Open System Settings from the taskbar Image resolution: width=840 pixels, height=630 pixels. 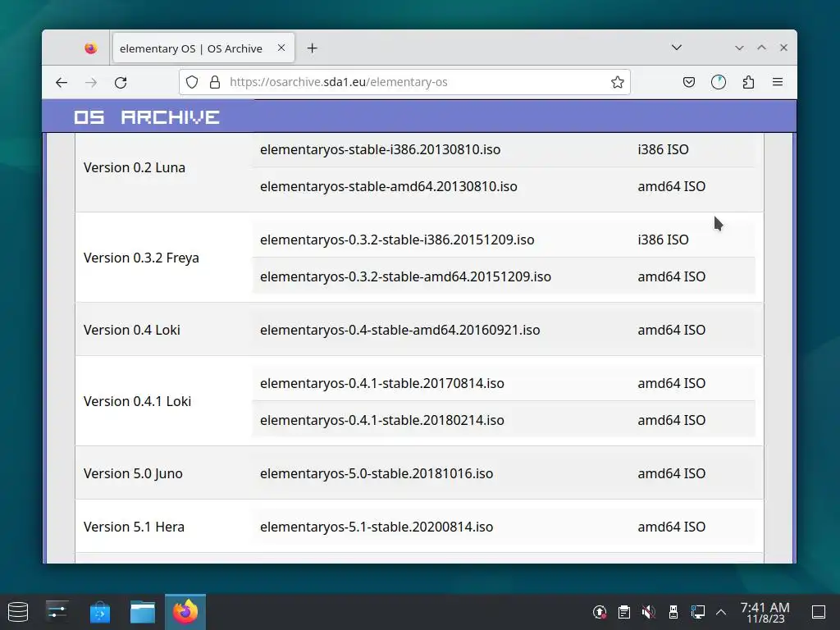57,612
